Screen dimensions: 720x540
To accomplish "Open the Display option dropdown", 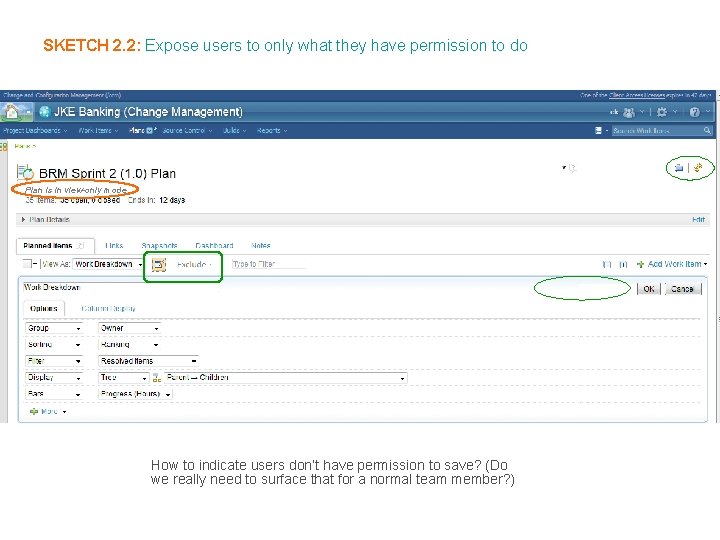I will [x=54, y=377].
